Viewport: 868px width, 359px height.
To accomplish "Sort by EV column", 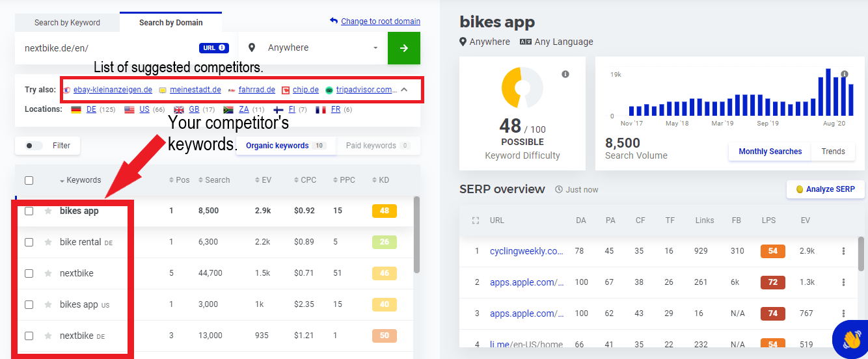I will [x=263, y=180].
